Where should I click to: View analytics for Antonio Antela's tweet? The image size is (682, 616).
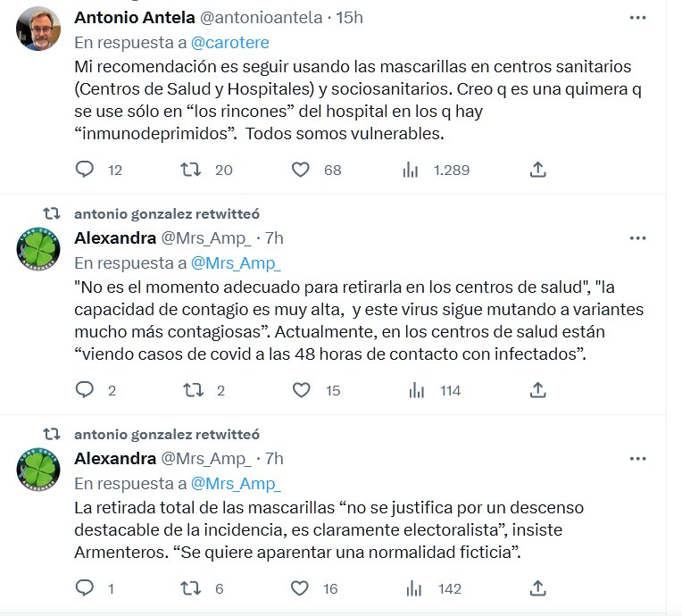[412, 170]
